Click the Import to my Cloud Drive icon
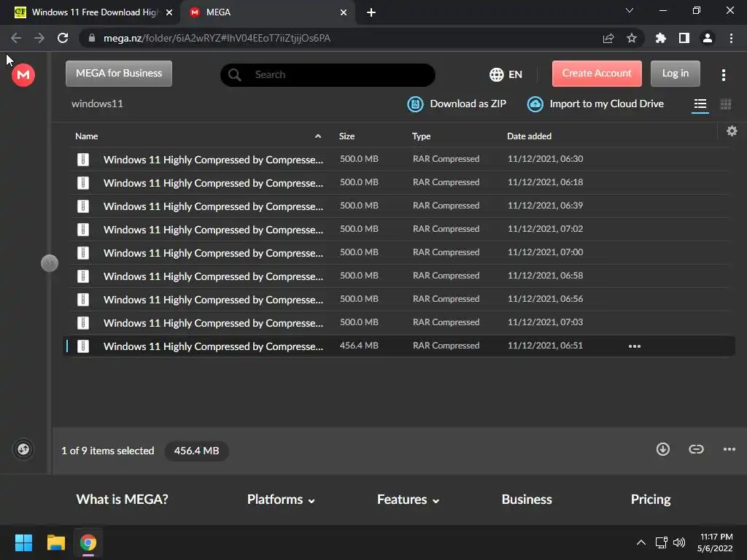747x560 pixels. click(535, 104)
